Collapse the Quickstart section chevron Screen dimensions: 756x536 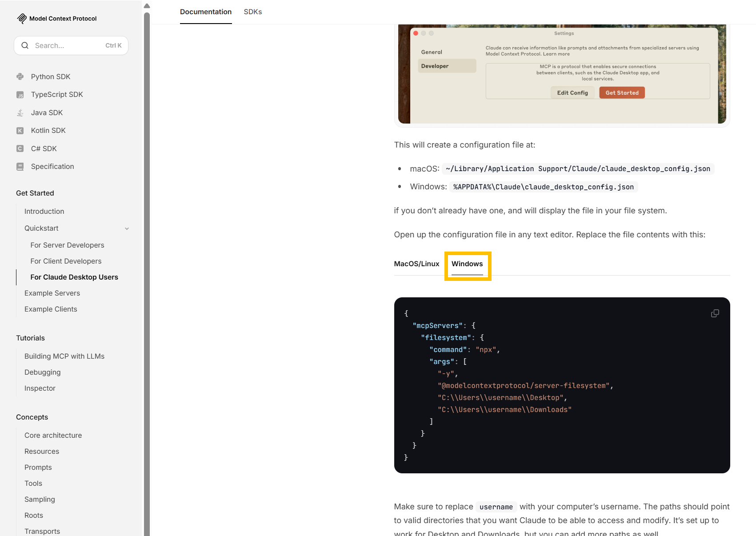[x=127, y=228]
